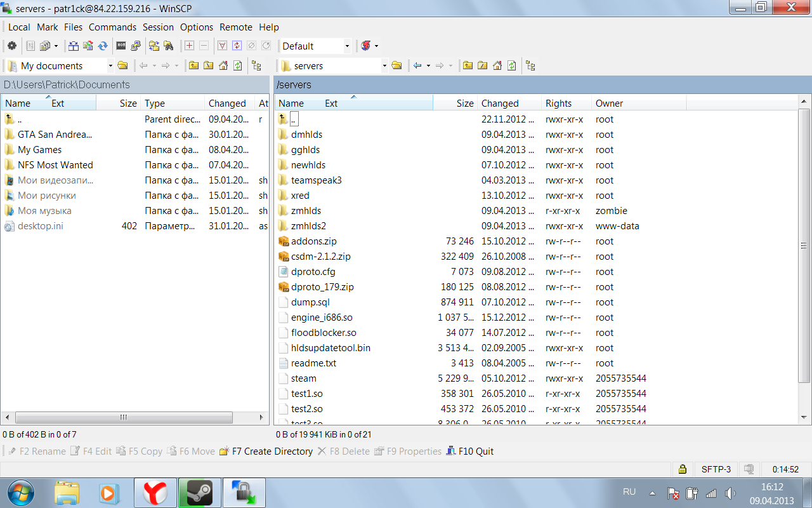This screenshot has height=508, width=812.
Task: Open Terminal with the console icon
Action: click(x=121, y=46)
